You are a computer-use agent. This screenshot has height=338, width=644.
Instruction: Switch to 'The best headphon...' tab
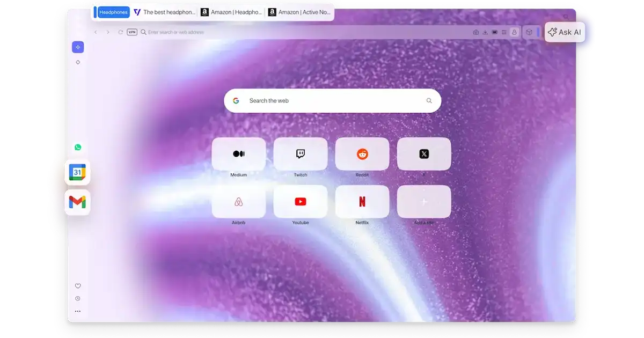[164, 12]
